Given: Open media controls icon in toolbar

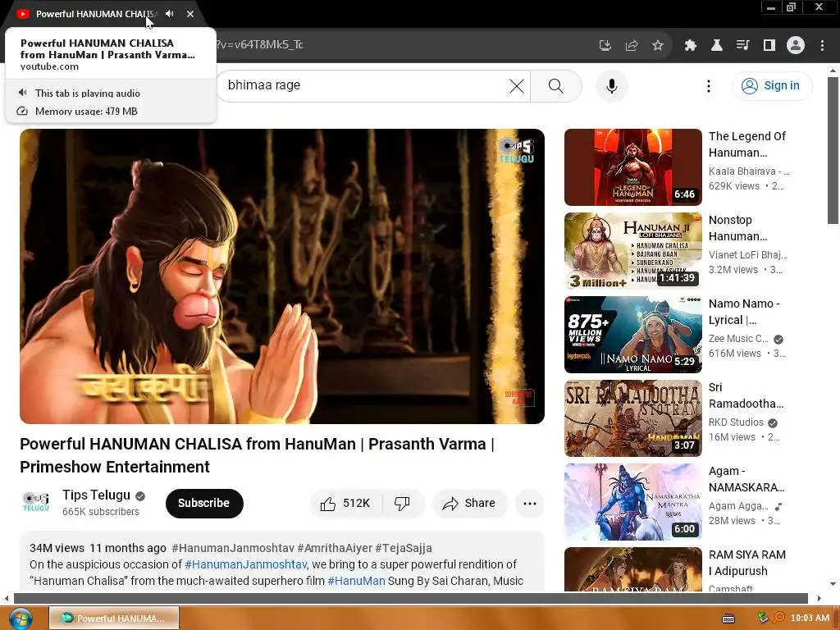Looking at the screenshot, I should 743,46.
